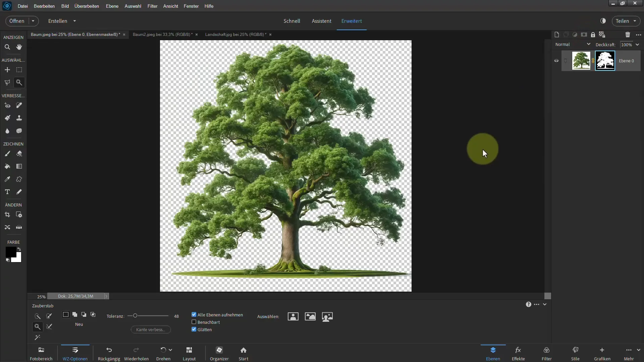Click the Ebene 0 layer thumbnail
The image size is (644, 362).
tap(581, 61)
